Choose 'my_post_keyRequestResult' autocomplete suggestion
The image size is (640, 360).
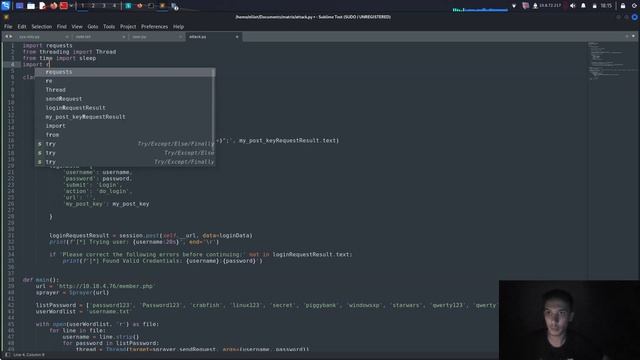tap(125, 117)
